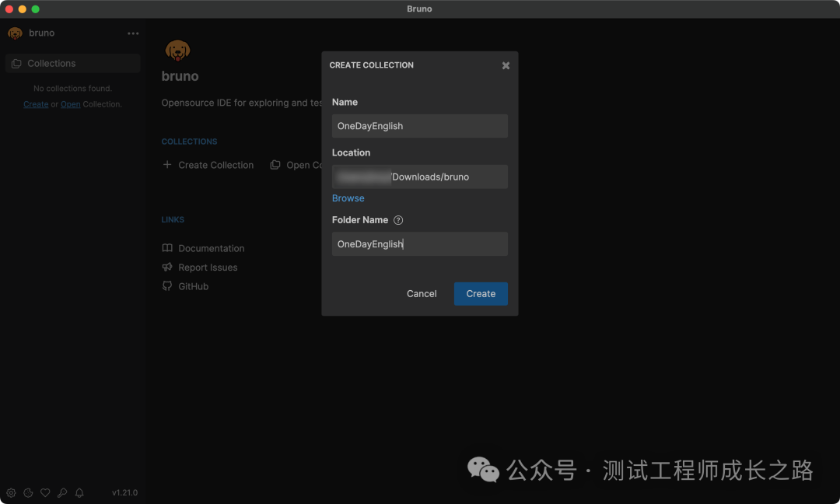The width and height of the screenshot is (840, 504).
Task: Click the Open link under no collections
Action: (70, 104)
